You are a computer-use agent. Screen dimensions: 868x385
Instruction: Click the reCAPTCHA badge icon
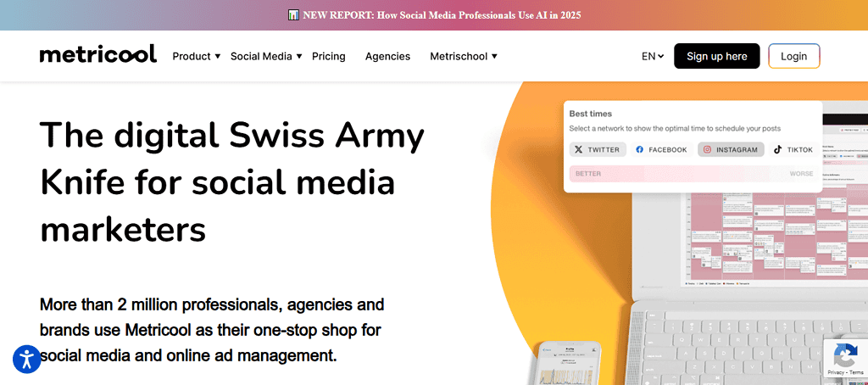point(845,354)
